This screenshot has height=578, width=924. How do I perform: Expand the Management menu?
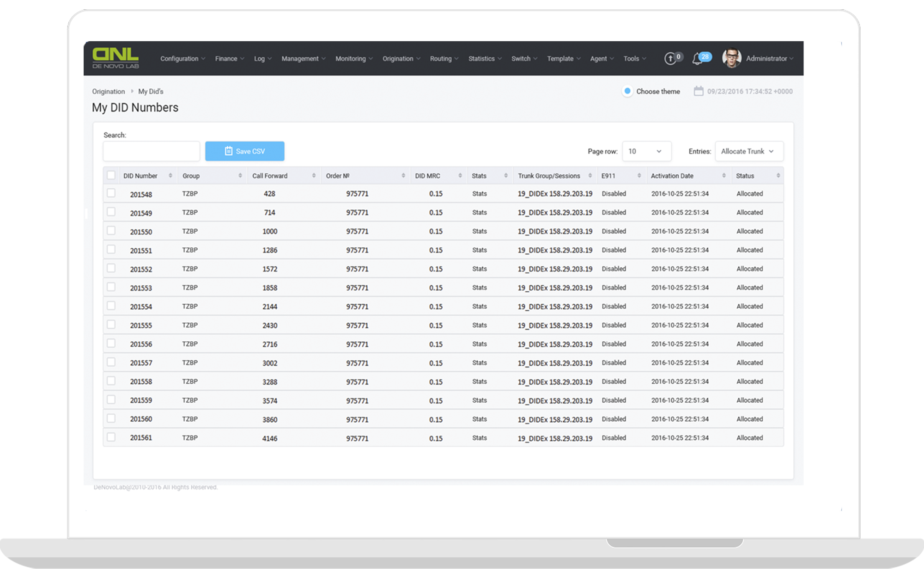point(304,59)
